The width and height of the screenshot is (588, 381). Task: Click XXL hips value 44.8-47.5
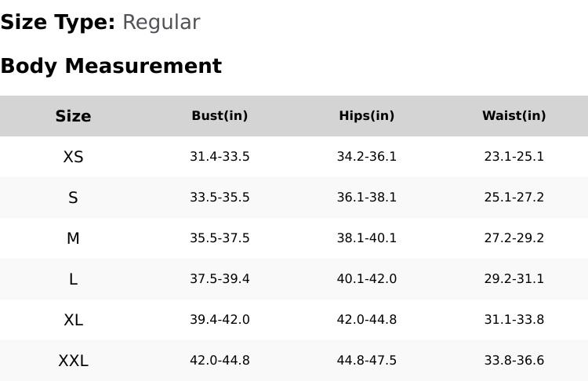366,361
